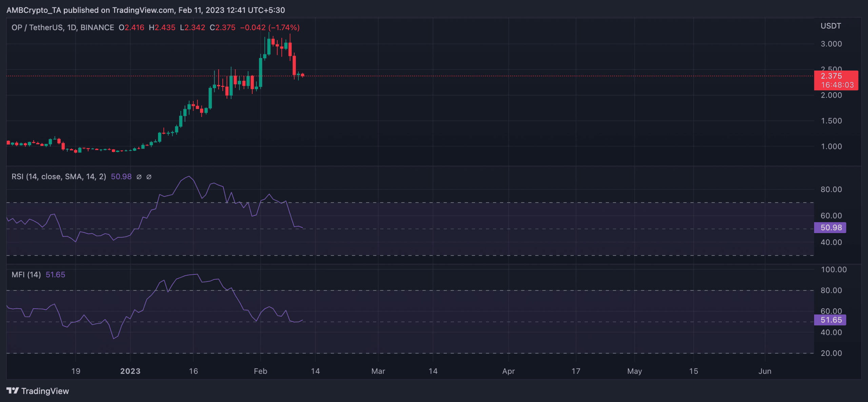Click the Mar label on time axis
This screenshot has width=868, height=402.
pyautogui.click(x=378, y=371)
